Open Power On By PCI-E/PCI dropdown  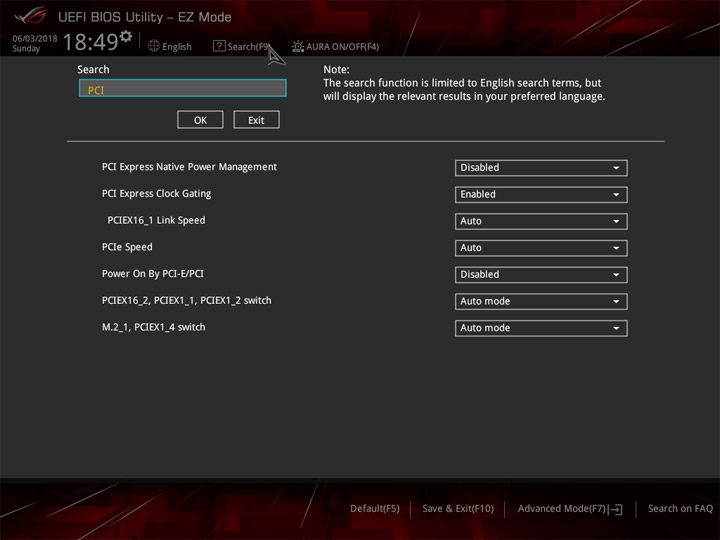(x=541, y=274)
